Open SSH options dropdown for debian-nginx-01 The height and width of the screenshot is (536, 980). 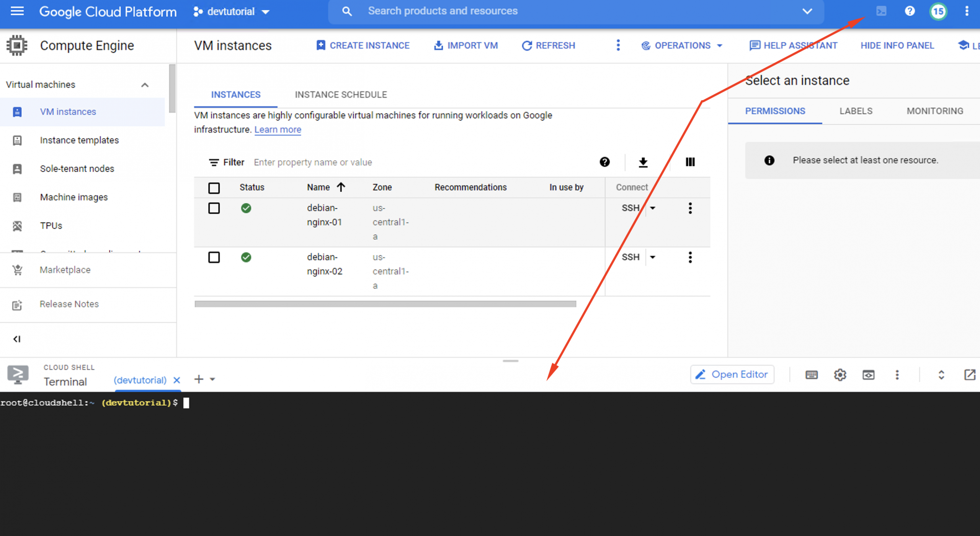point(653,208)
